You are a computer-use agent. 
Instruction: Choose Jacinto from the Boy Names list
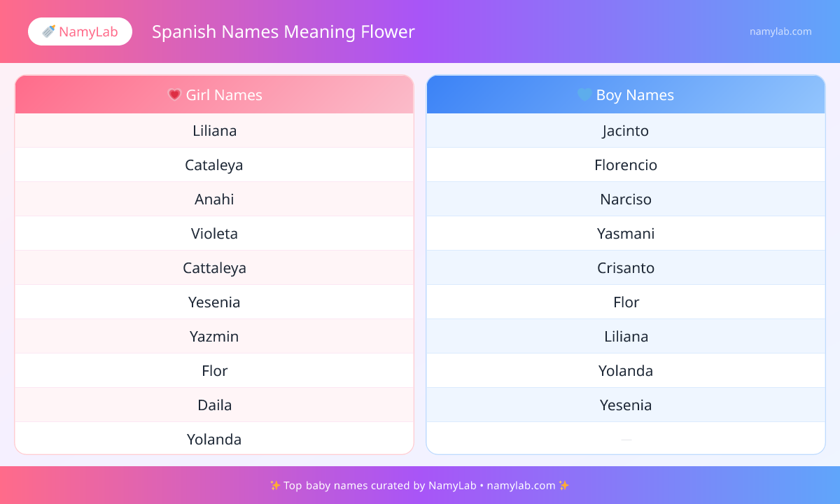[626, 131]
